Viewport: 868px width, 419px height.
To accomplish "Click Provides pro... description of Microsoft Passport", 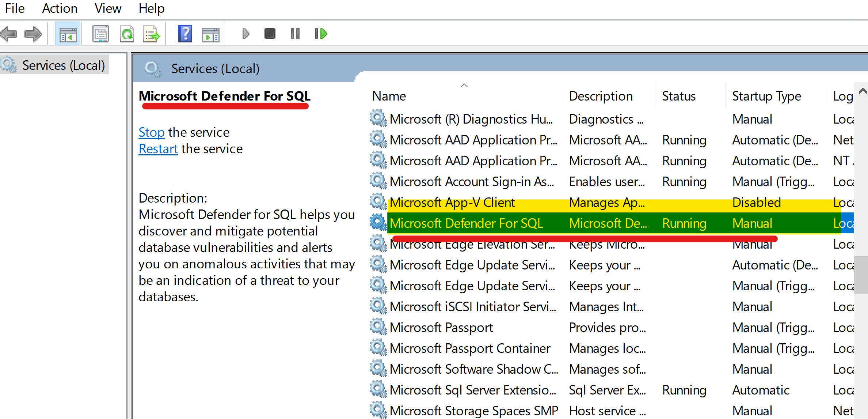I will (607, 328).
